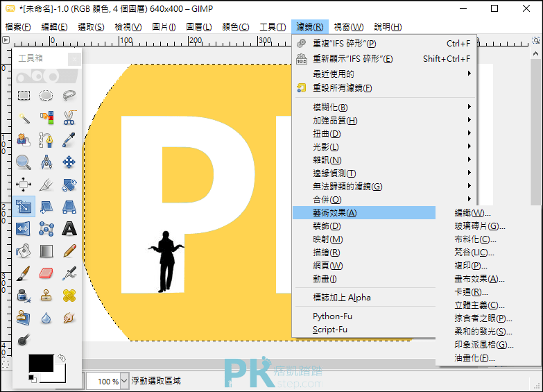The width and height of the screenshot is (543, 392).
Task: Select the Text tool letter A
Action: click(69, 229)
